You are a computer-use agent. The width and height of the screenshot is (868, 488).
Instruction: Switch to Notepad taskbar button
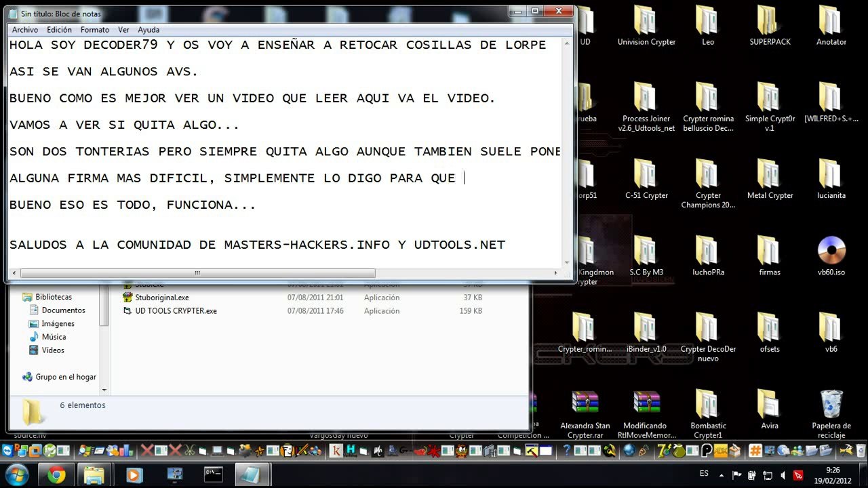click(253, 475)
